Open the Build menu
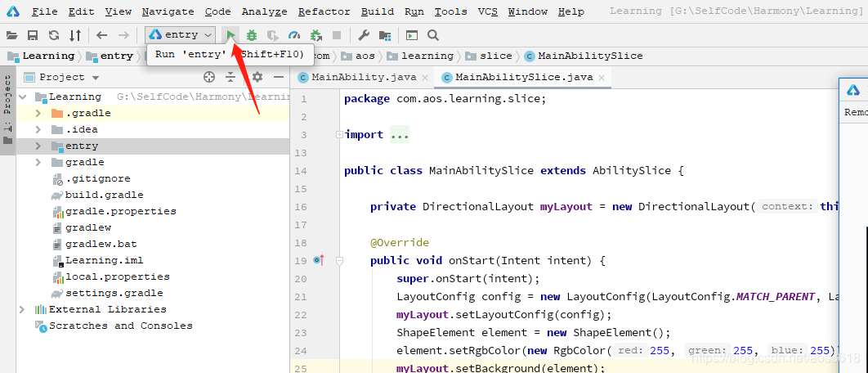 click(378, 11)
